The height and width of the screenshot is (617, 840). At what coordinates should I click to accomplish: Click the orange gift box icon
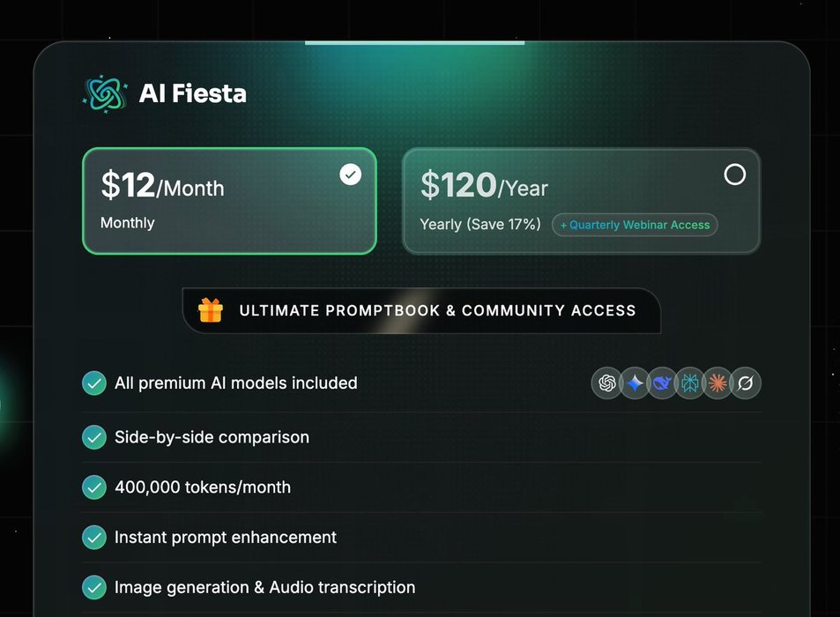pos(211,310)
